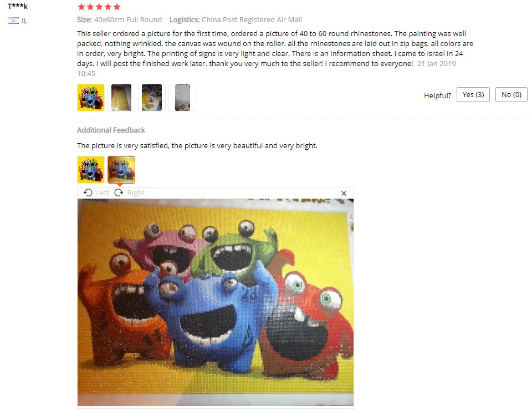This screenshot has width=532, height=410.
Task: Open first review thumbnail of monsters
Action: 91,98
